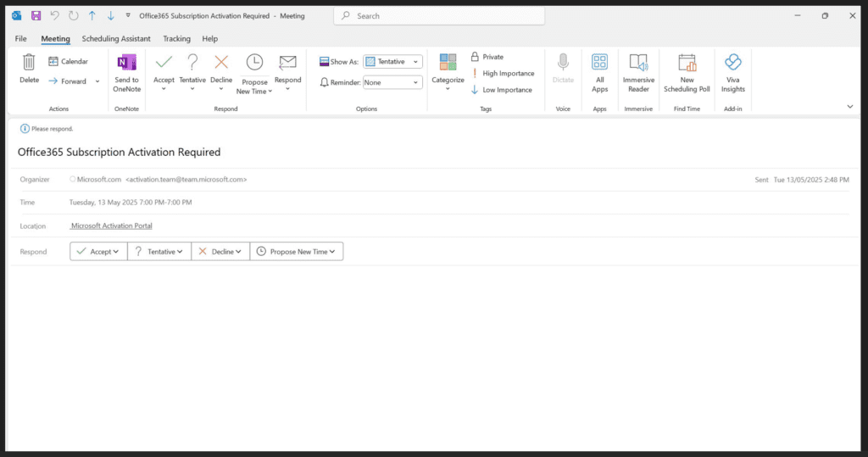The width and height of the screenshot is (868, 457).
Task: Go to previous item with up arrow
Action: (92, 15)
